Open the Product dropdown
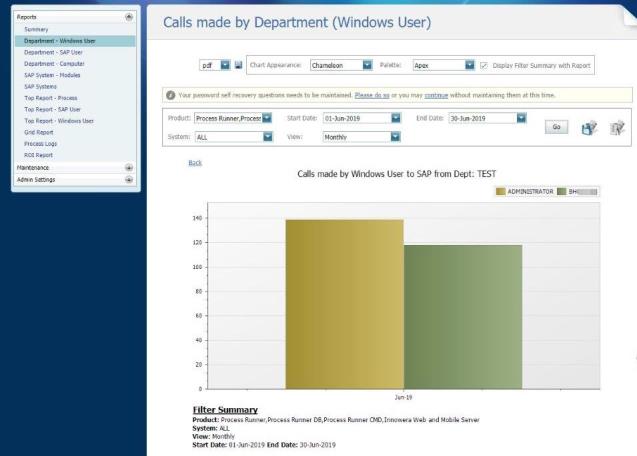The height and width of the screenshot is (456, 637). 267,118
